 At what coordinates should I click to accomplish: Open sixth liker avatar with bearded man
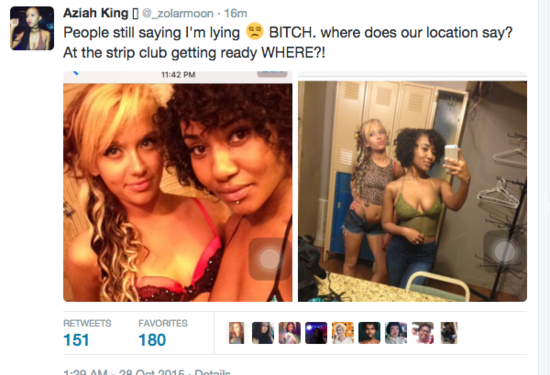(x=369, y=333)
